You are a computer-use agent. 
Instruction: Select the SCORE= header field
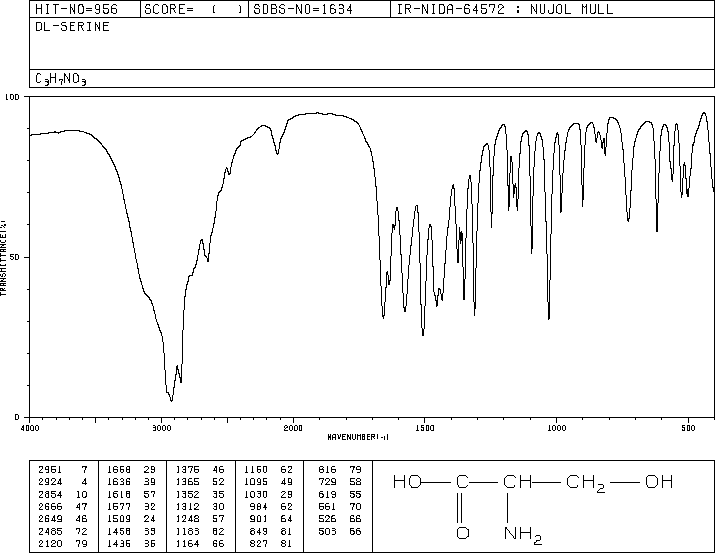(x=194, y=9)
